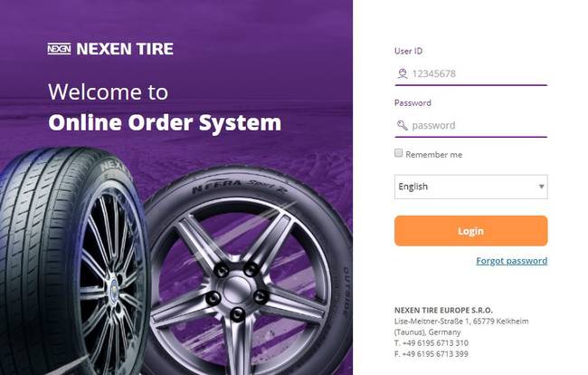Open the English language dropdown
Viewport: 588px width, 375px height.
pos(470,187)
